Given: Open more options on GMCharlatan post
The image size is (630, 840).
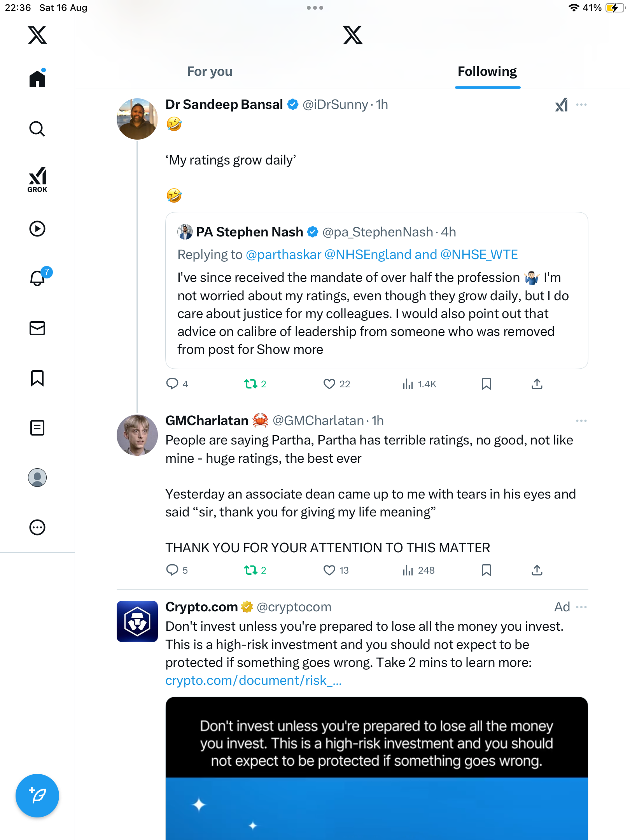Looking at the screenshot, I should (581, 421).
